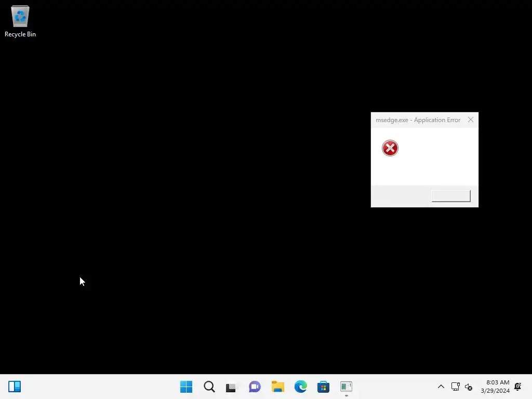
Task: Launch the Chat app from the taskbar
Action: (255, 387)
